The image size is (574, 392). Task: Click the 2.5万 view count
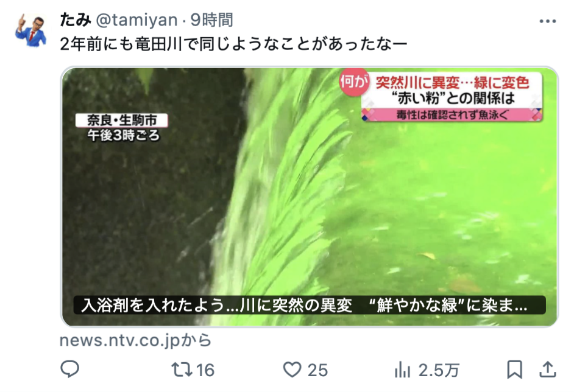439,370
